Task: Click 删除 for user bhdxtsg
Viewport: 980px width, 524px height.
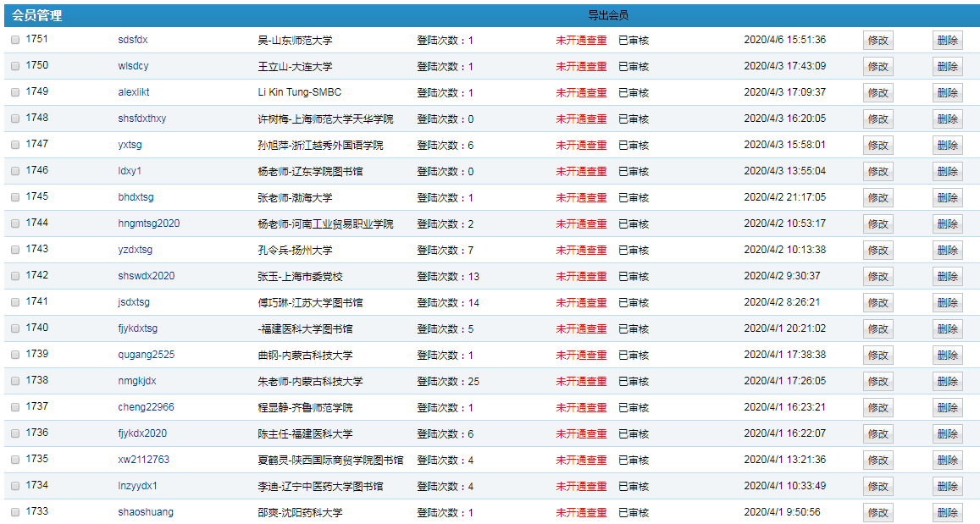Action: (x=947, y=198)
